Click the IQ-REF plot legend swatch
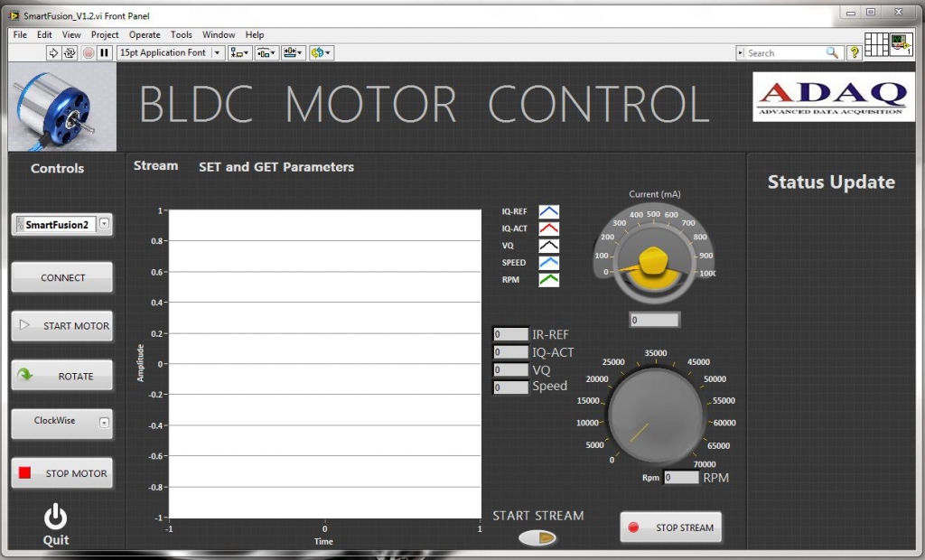The width and height of the screenshot is (925, 560). pyautogui.click(x=548, y=211)
